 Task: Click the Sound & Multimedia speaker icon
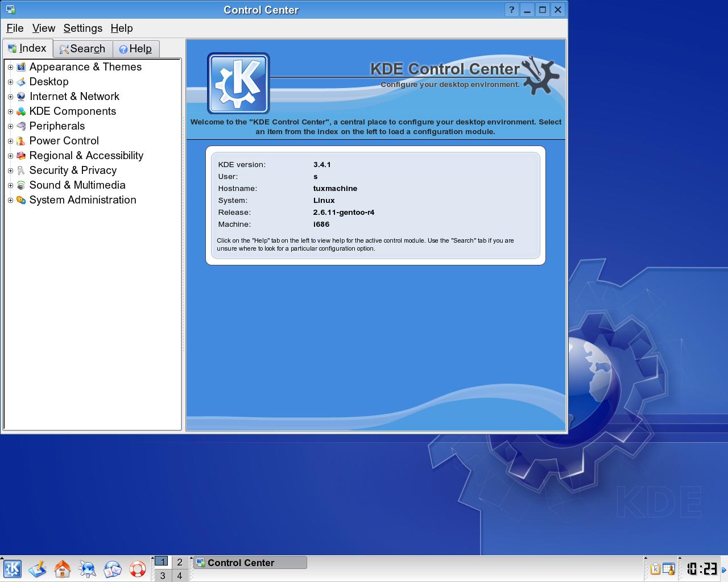pyautogui.click(x=21, y=185)
